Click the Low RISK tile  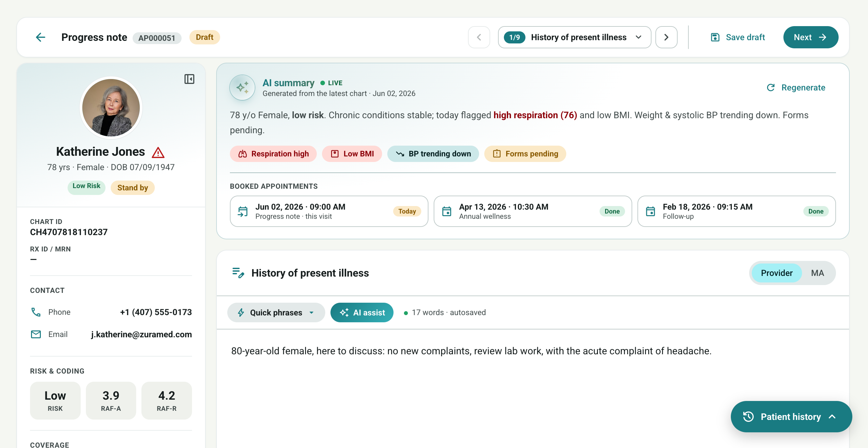[55, 400]
